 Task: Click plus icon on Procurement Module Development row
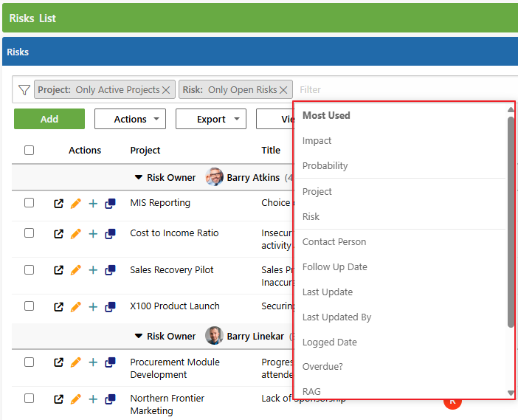(x=93, y=362)
